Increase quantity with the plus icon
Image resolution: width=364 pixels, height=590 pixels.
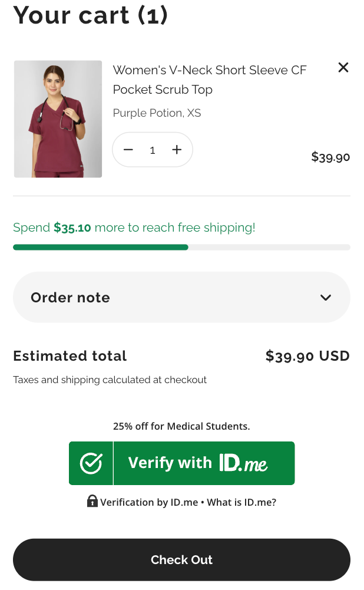pyautogui.click(x=177, y=150)
